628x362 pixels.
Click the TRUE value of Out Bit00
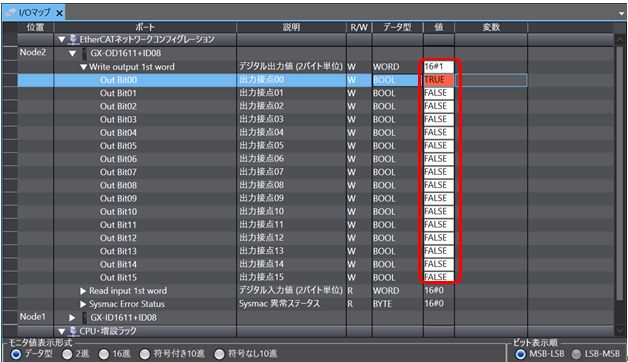(439, 80)
